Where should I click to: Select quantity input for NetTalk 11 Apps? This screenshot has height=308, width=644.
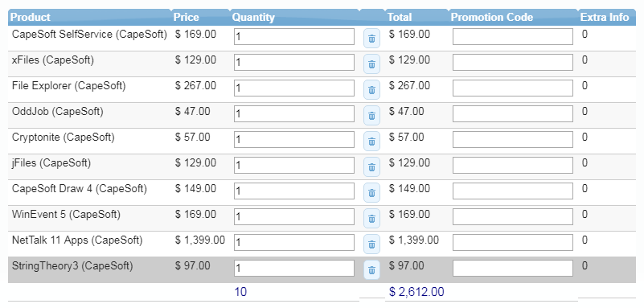tap(294, 242)
